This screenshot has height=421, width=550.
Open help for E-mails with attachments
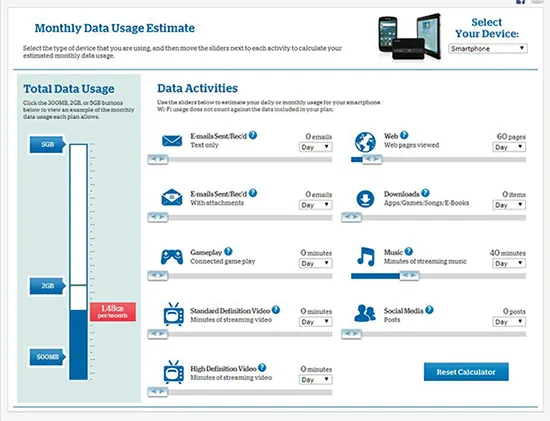click(253, 193)
